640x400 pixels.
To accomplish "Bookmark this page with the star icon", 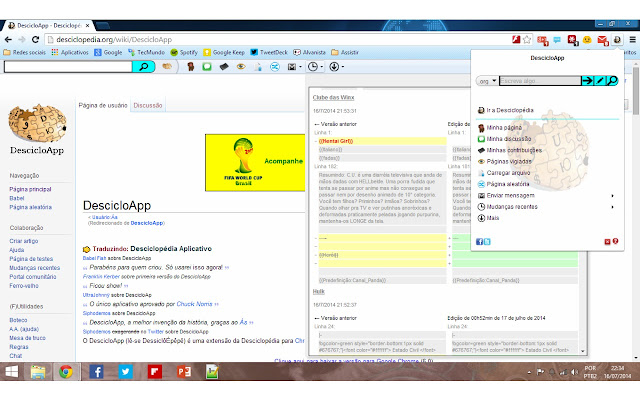I will [527, 40].
